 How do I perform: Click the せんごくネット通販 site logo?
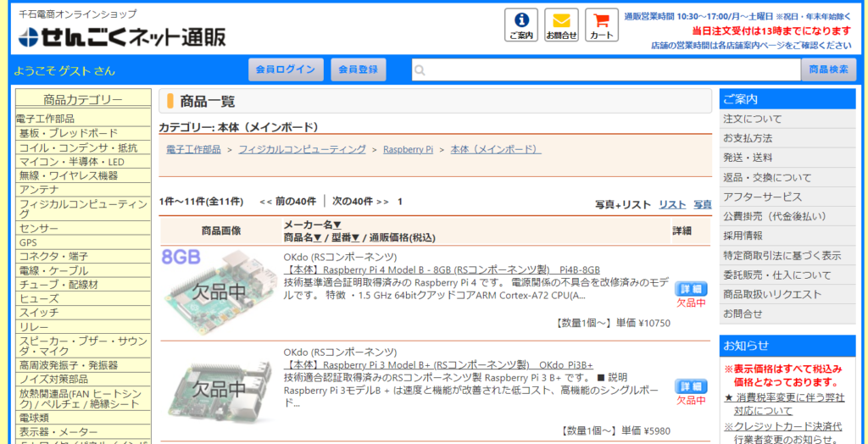122,37
